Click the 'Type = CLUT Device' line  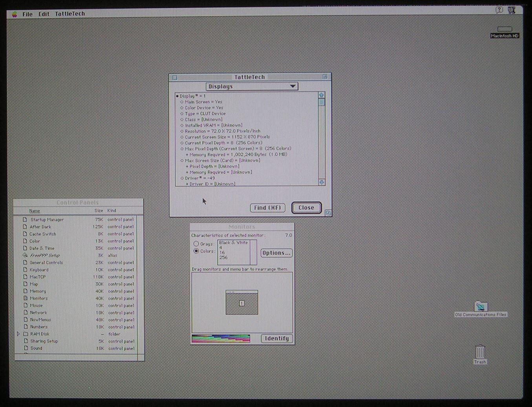(203, 113)
